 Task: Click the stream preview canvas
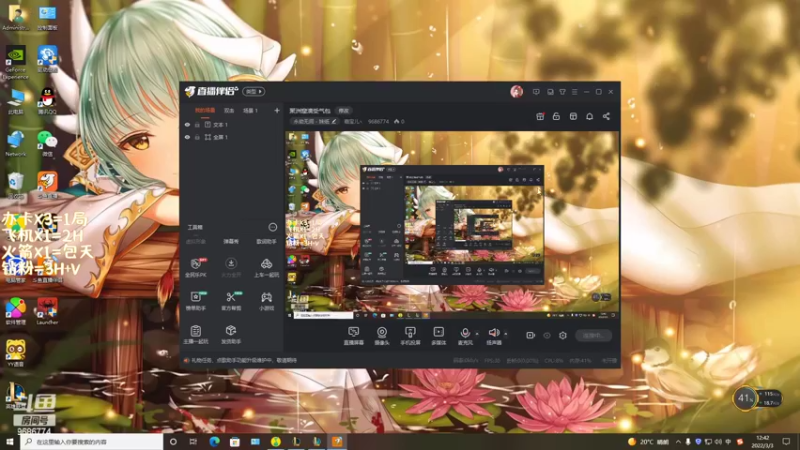click(452, 225)
